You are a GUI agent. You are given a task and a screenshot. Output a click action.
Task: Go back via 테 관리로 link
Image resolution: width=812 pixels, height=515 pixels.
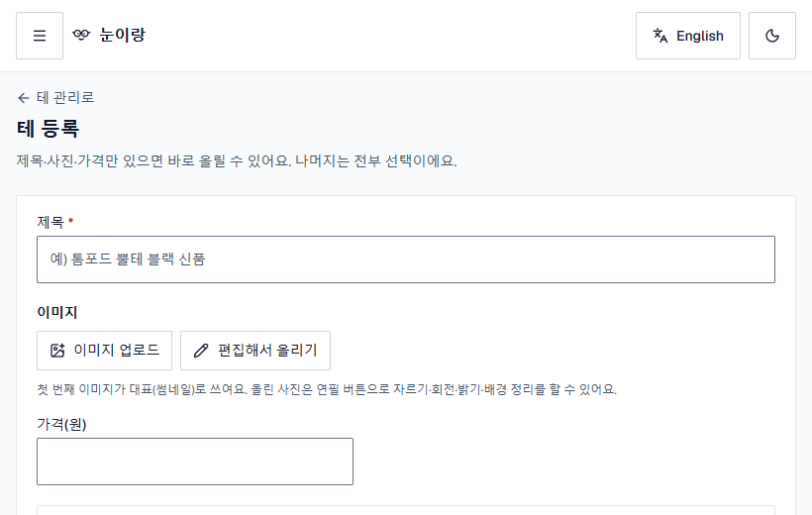55,97
